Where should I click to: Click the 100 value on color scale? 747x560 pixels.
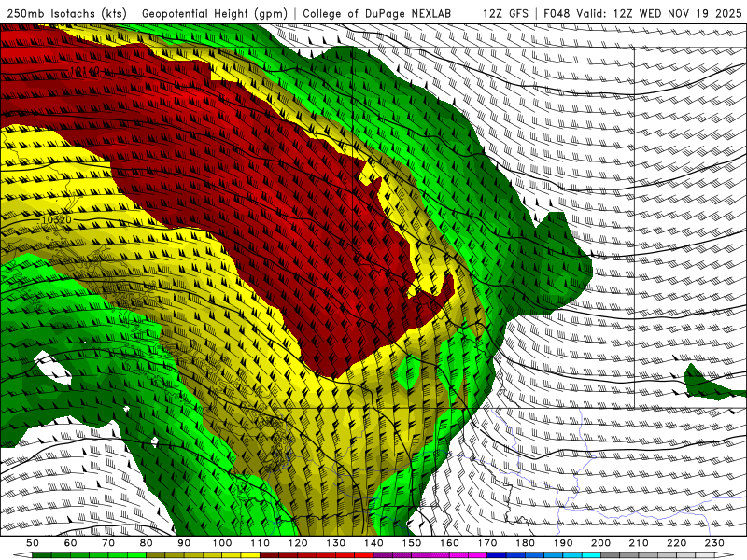click(x=222, y=543)
